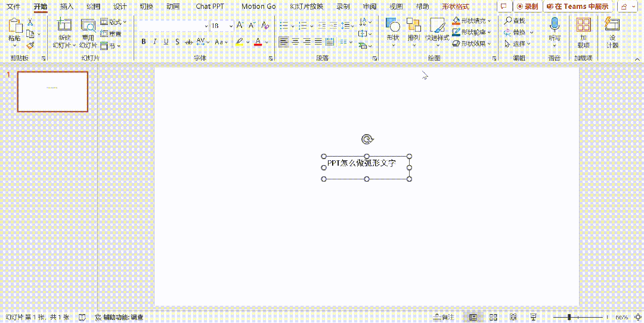
Task: Click Increase Font Size icon
Action: pos(240,26)
